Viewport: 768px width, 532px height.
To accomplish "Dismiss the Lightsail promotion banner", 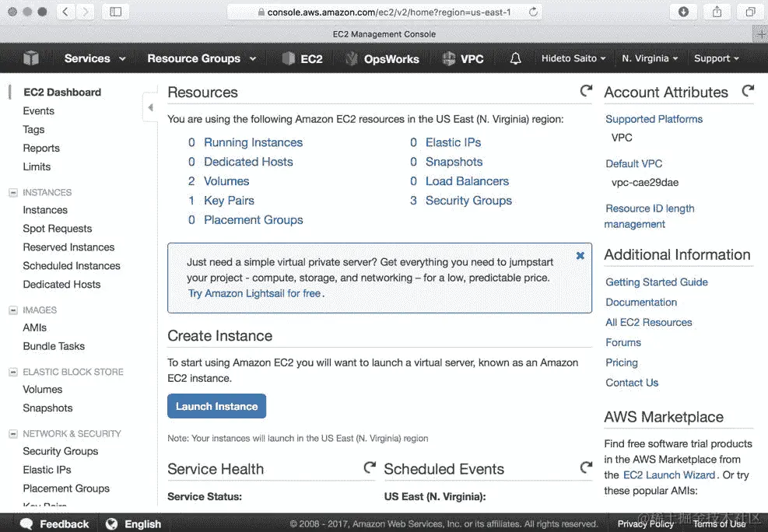I will tap(580, 255).
